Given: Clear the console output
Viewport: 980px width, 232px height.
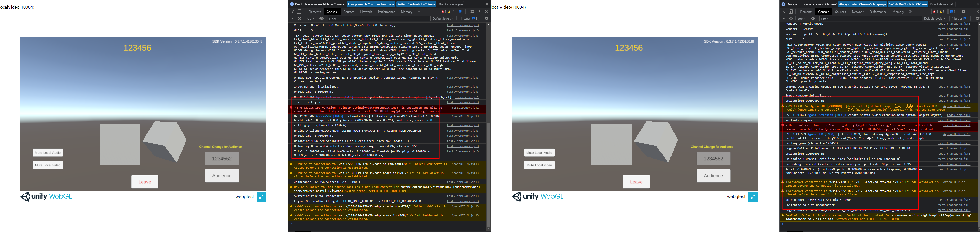Looking at the screenshot, I should pos(300,19).
